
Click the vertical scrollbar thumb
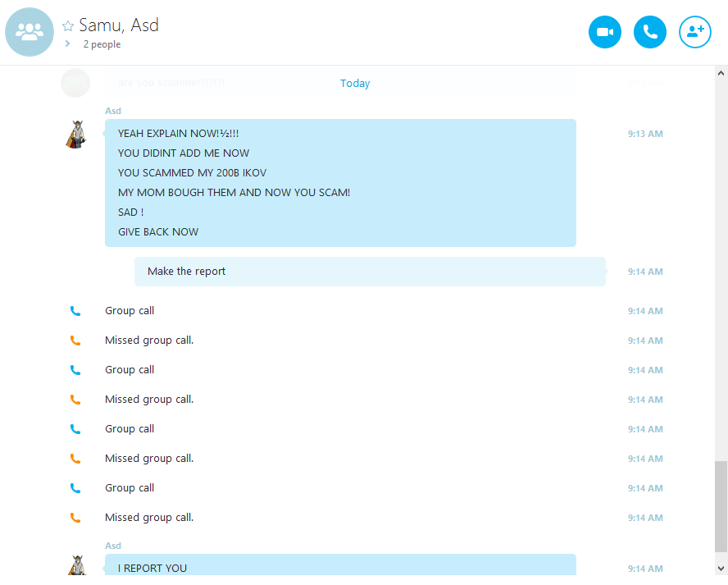pyautogui.click(x=721, y=507)
